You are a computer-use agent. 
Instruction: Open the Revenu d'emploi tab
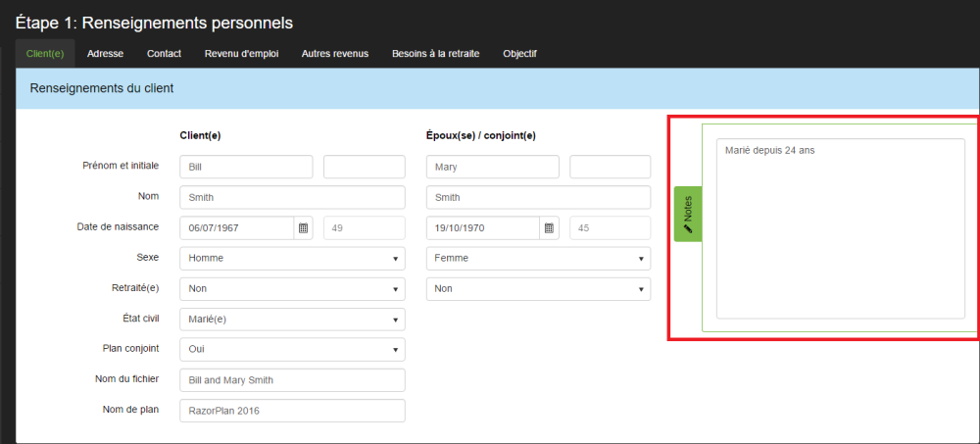(x=241, y=54)
